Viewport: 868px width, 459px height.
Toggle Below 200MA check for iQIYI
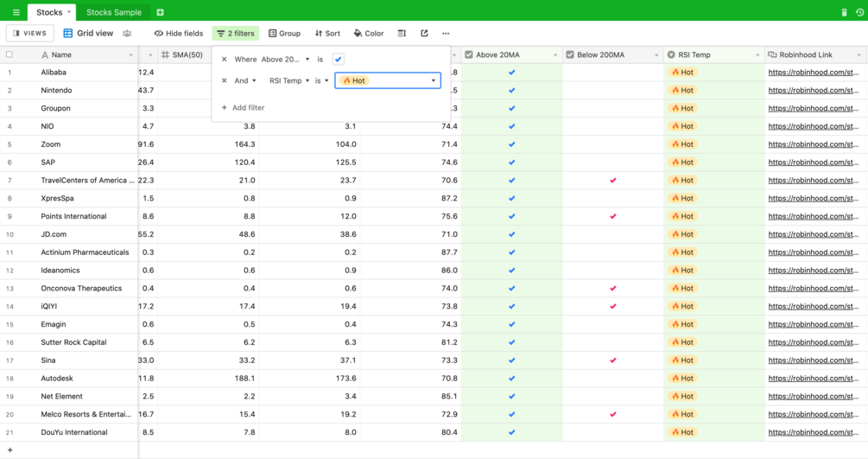click(613, 306)
